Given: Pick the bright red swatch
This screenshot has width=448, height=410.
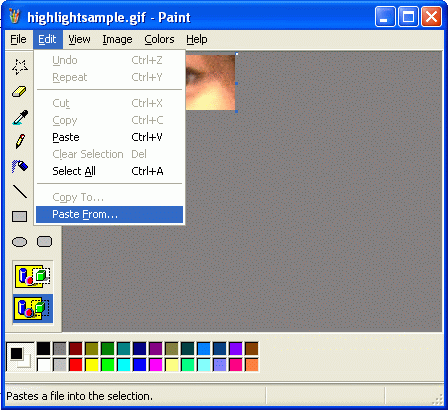Looking at the screenshot, I should pyautogui.click(x=76, y=365).
